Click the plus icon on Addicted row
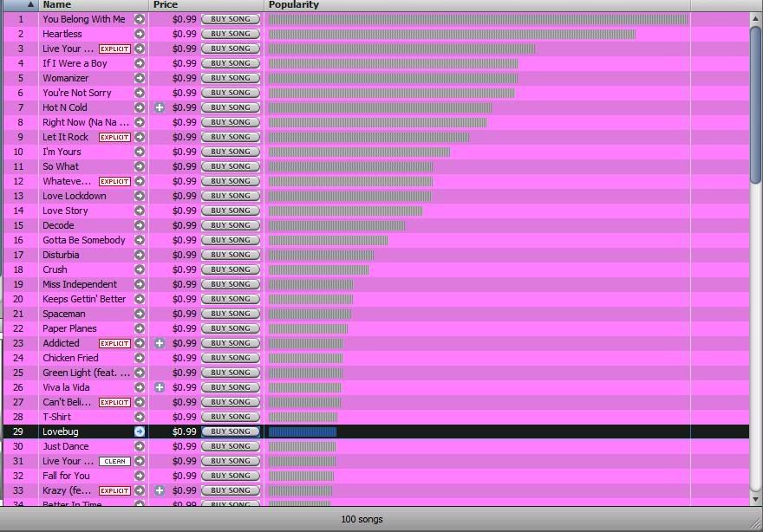 160,343
